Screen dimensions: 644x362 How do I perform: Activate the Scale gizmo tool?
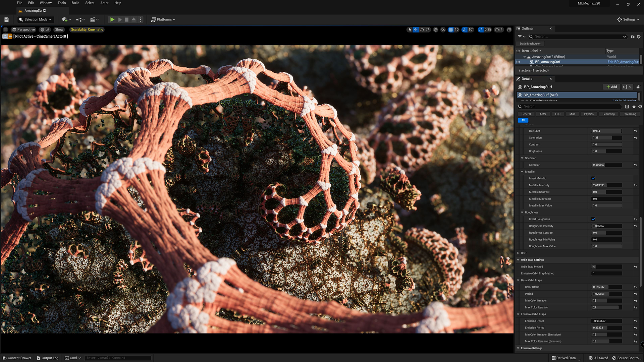click(428, 30)
